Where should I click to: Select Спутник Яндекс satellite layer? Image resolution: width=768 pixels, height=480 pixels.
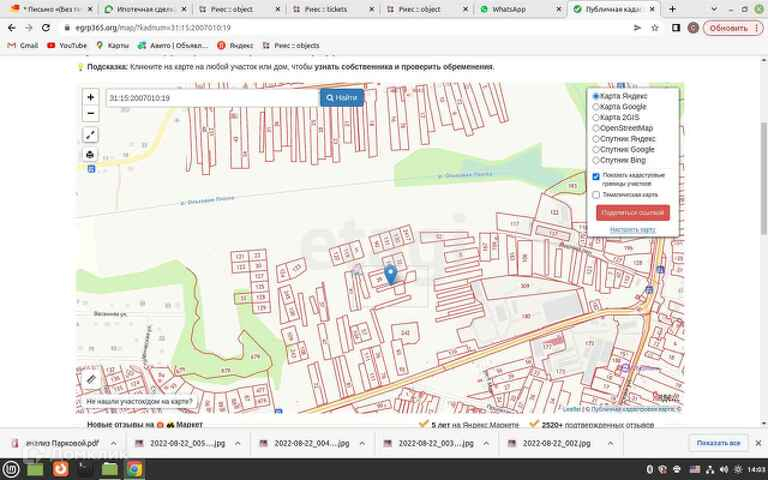point(597,139)
